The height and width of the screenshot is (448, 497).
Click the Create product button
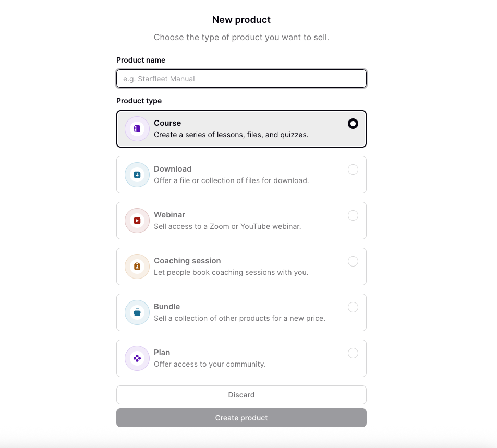click(x=241, y=418)
